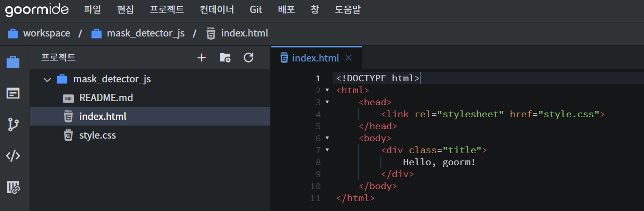Select index.html in the project tree
Image resolution: width=644 pixels, height=211 pixels.
[x=150, y=117]
